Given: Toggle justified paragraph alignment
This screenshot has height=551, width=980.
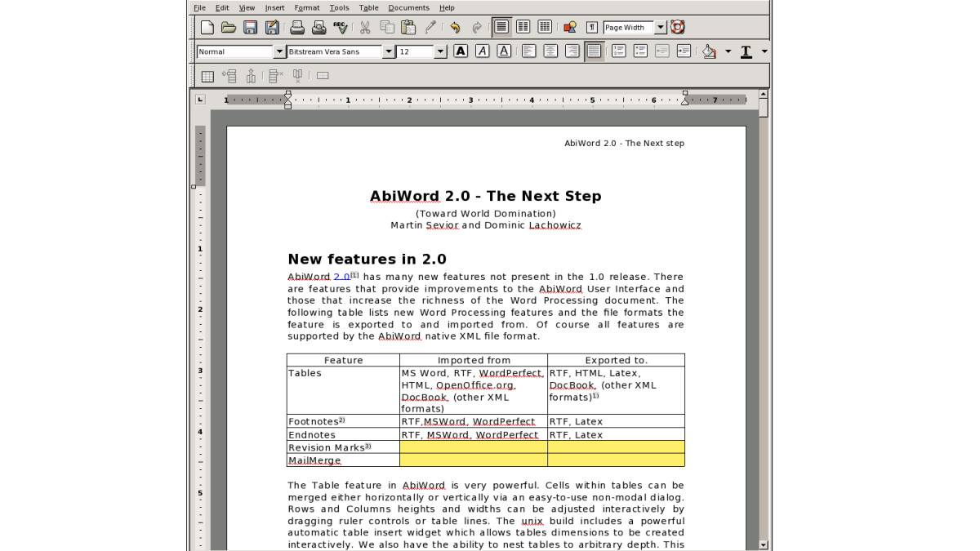Looking at the screenshot, I should click(x=595, y=51).
